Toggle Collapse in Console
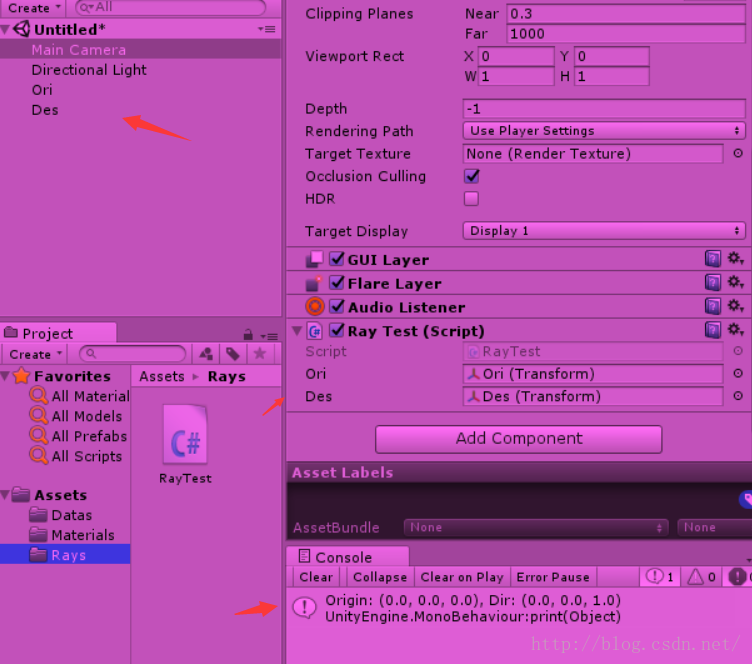The width and height of the screenshot is (752, 664). (x=379, y=577)
